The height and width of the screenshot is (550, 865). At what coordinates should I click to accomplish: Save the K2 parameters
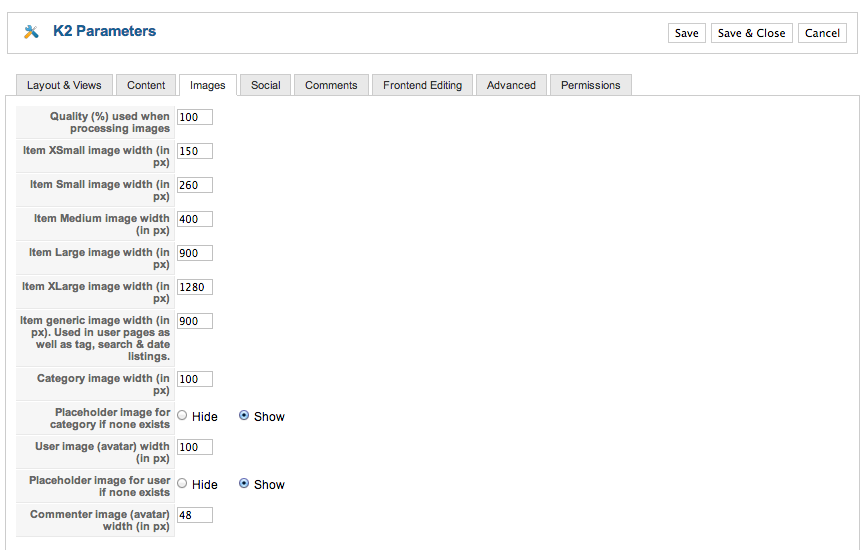click(x=686, y=33)
